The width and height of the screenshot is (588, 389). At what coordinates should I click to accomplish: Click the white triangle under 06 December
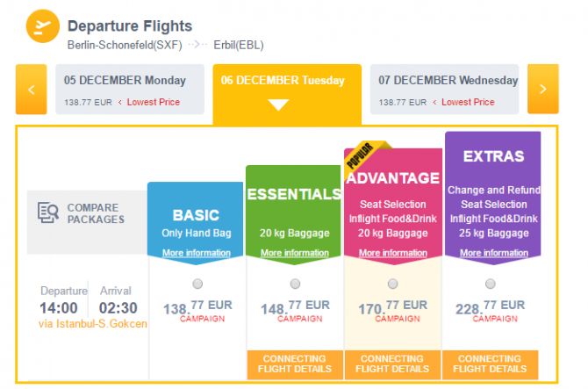click(278, 104)
